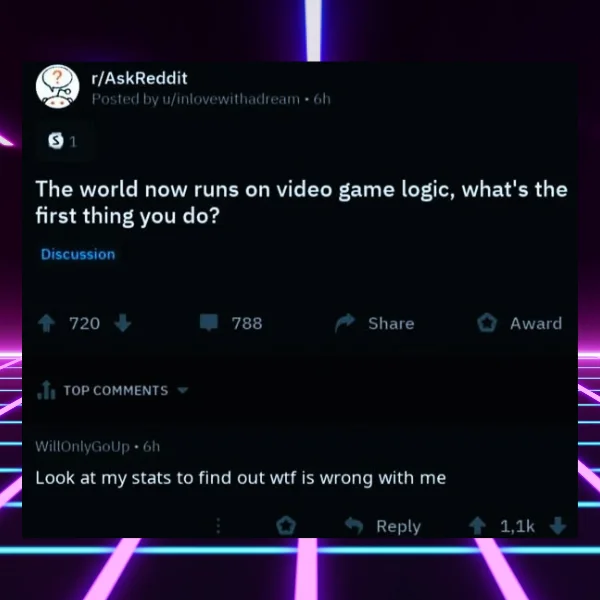
Task: Open the 788 comments bubble icon
Action: pyautogui.click(x=209, y=322)
